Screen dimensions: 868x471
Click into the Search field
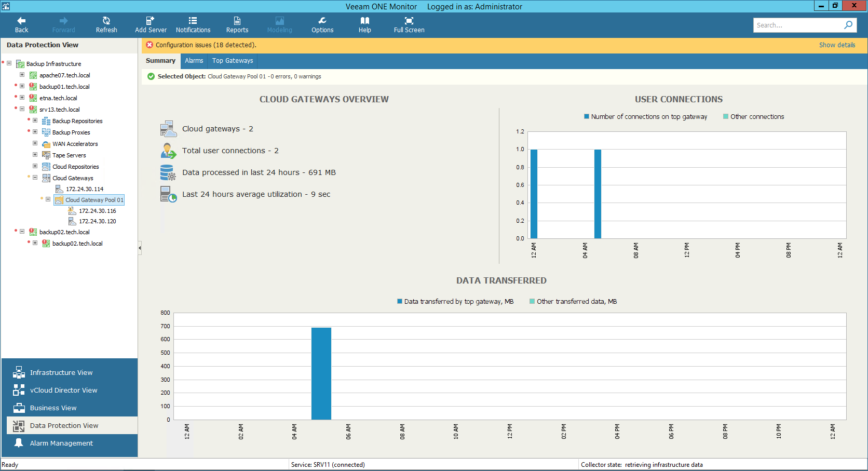797,25
